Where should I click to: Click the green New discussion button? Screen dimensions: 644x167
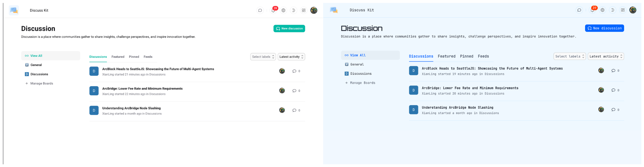click(x=289, y=29)
